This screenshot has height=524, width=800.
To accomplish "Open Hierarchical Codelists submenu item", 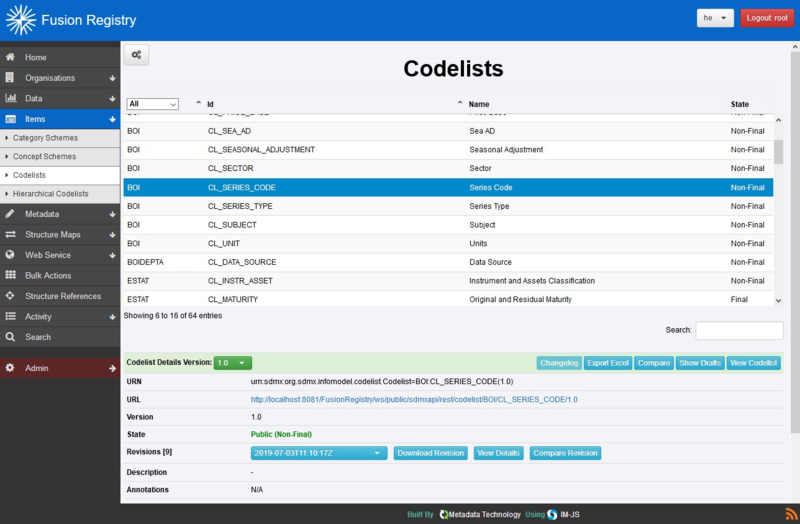I will (51, 193).
